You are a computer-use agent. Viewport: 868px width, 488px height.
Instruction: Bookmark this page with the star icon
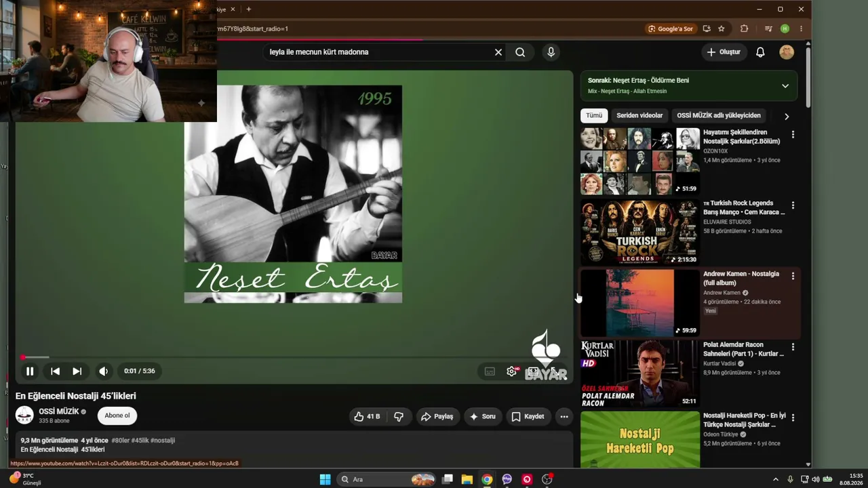point(722,29)
